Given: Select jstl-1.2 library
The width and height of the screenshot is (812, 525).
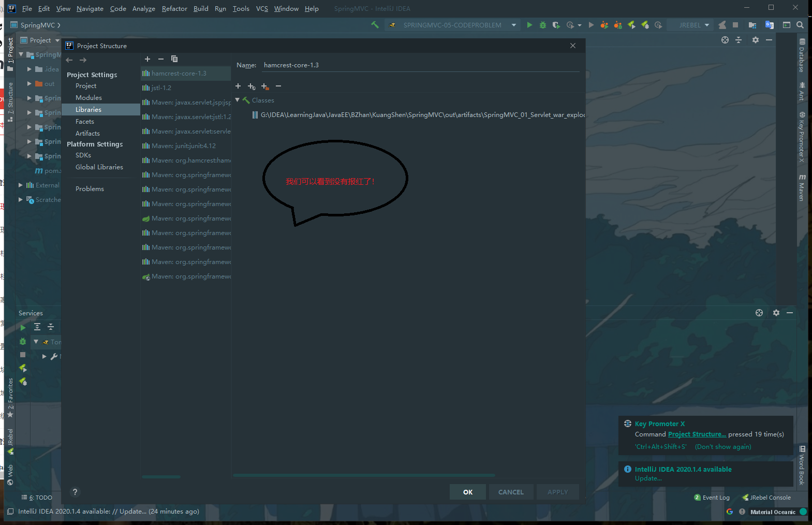Looking at the screenshot, I should (x=186, y=87).
